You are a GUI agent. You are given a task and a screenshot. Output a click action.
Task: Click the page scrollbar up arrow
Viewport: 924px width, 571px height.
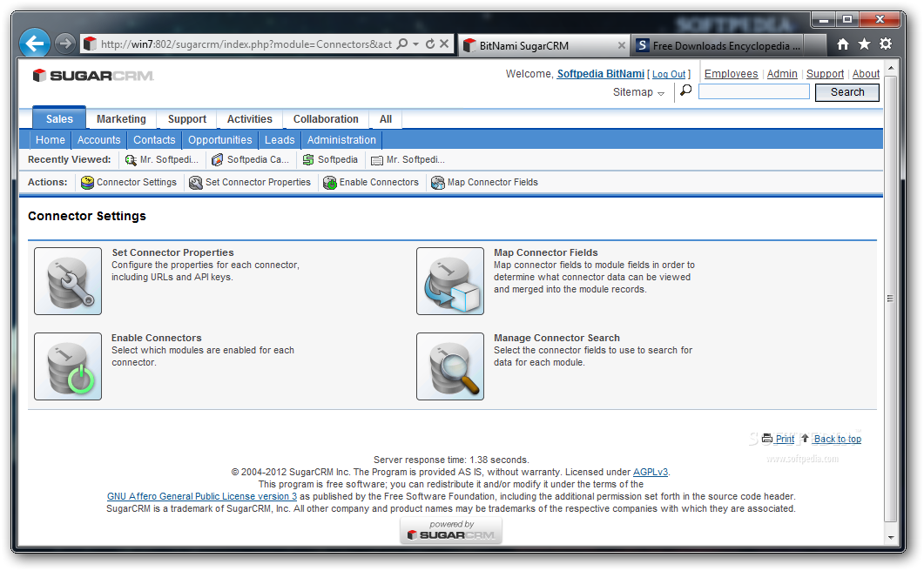point(891,68)
